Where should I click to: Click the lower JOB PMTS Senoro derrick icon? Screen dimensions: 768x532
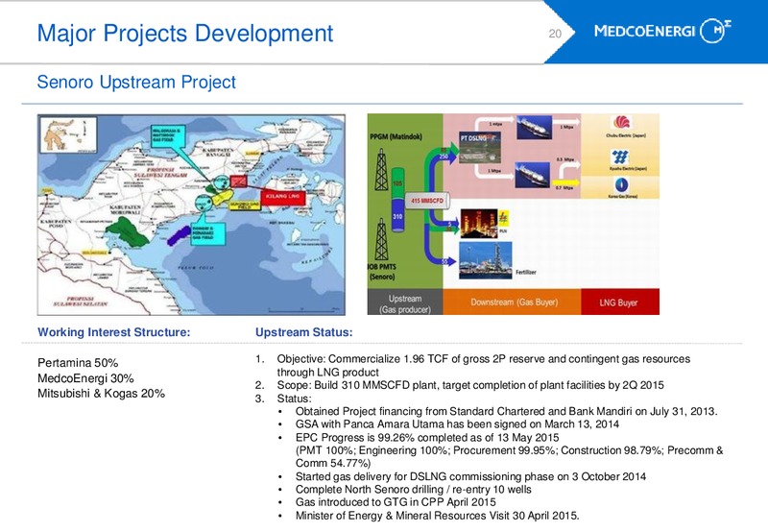coord(381,239)
